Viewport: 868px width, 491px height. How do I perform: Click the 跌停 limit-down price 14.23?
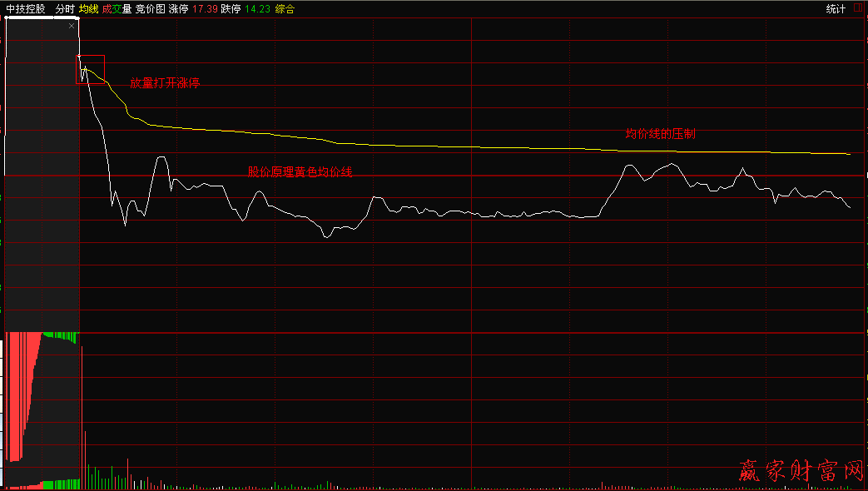257,9
